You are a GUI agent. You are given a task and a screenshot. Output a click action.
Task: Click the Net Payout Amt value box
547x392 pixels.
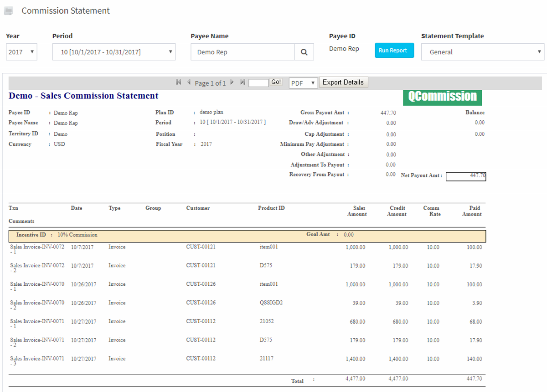coord(465,176)
